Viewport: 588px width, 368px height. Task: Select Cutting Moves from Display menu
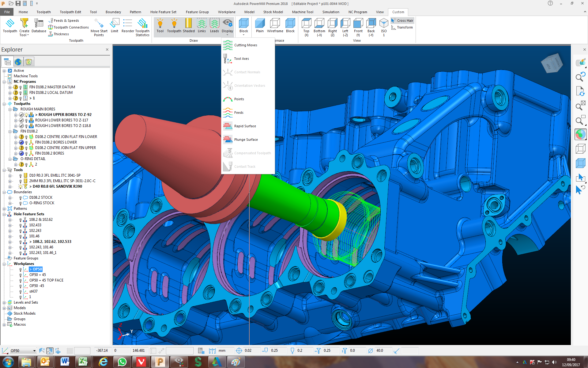[x=245, y=45]
